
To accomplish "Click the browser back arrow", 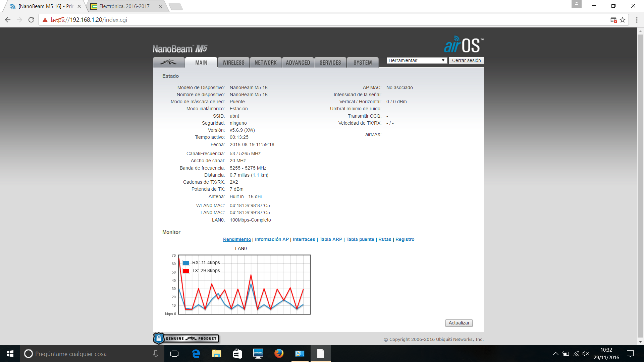I will pyautogui.click(x=8, y=20).
